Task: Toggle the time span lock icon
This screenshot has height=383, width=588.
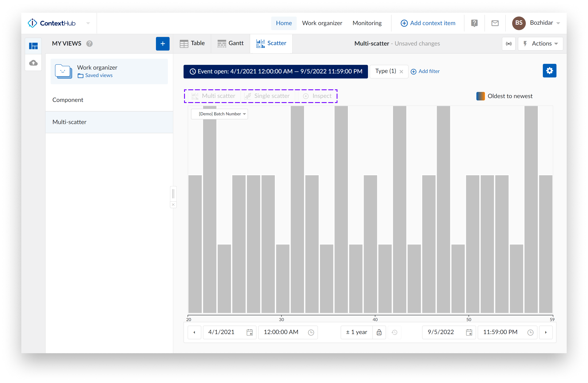Action: pos(379,332)
